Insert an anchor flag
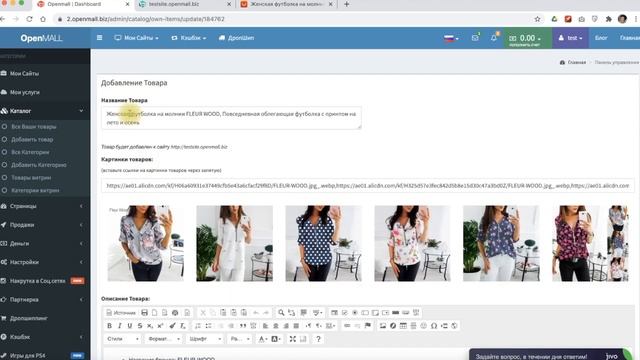This screenshot has height=360, width=640. pyautogui.click(x=368, y=326)
